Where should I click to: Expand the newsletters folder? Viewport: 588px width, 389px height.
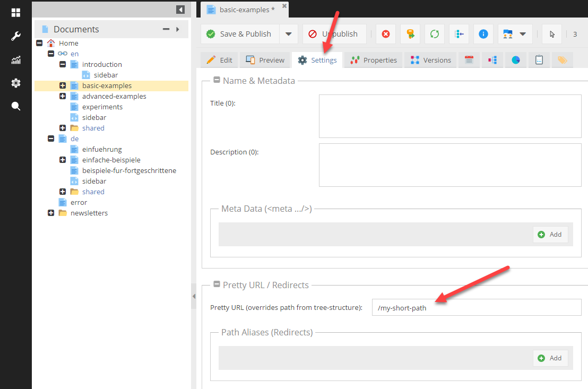pyautogui.click(x=51, y=213)
